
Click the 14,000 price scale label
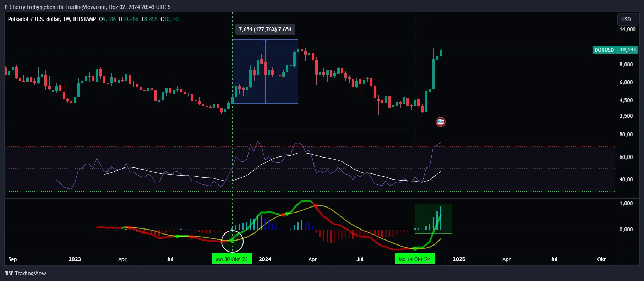[x=627, y=29]
